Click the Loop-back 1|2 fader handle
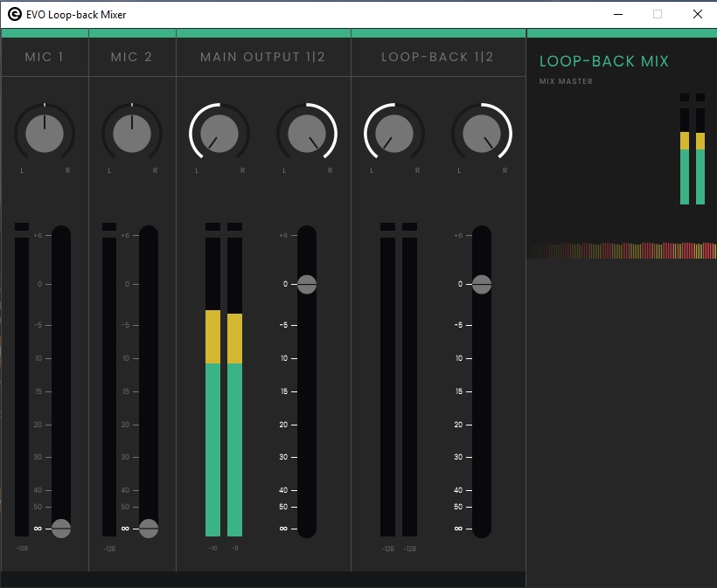 pos(482,284)
